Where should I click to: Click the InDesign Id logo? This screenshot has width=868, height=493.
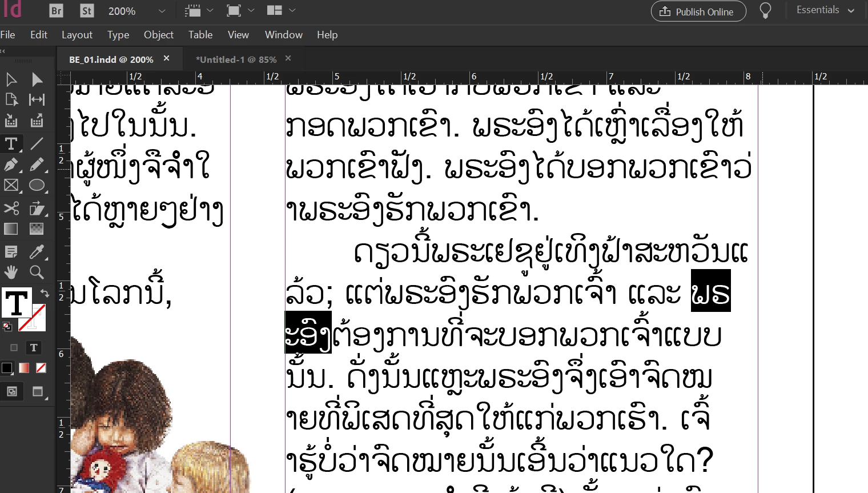point(12,9)
